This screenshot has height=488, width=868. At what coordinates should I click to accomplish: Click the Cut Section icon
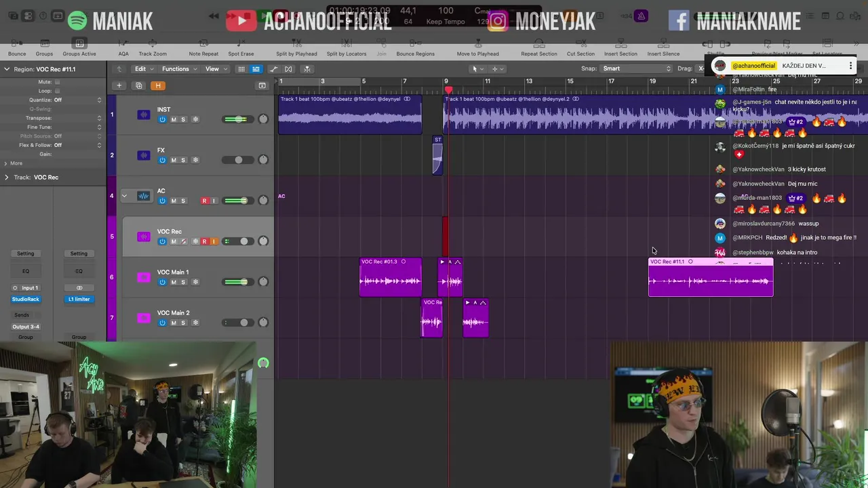pyautogui.click(x=580, y=44)
